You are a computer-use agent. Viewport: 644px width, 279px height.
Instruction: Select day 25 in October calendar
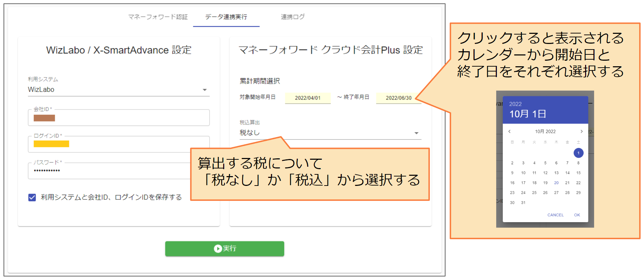[x=534, y=193]
